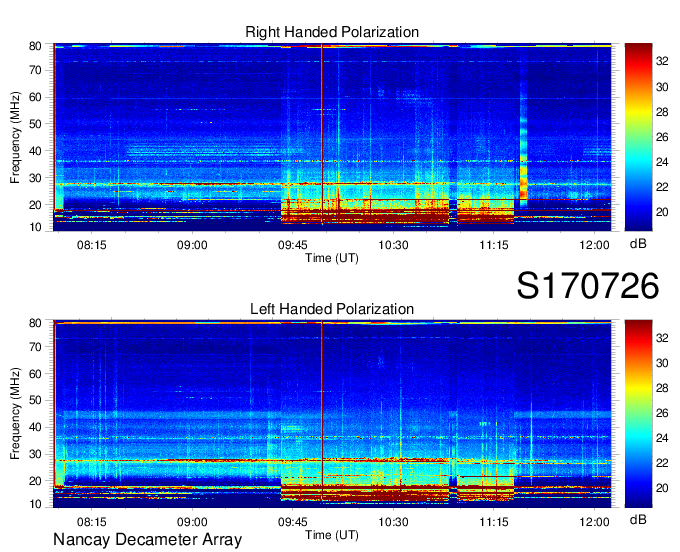This screenshot has height=552, width=680.
Task: Click the 11:15 tick of right-handed plot
Action: coord(494,245)
